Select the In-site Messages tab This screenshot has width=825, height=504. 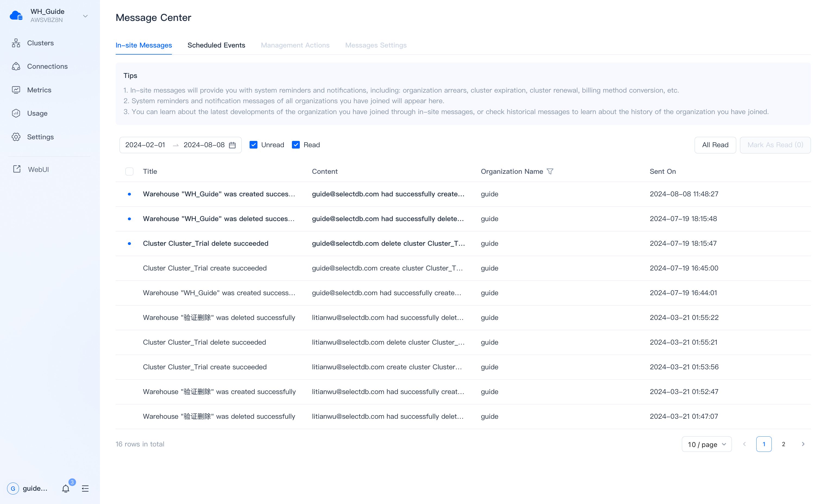pyautogui.click(x=144, y=45)
